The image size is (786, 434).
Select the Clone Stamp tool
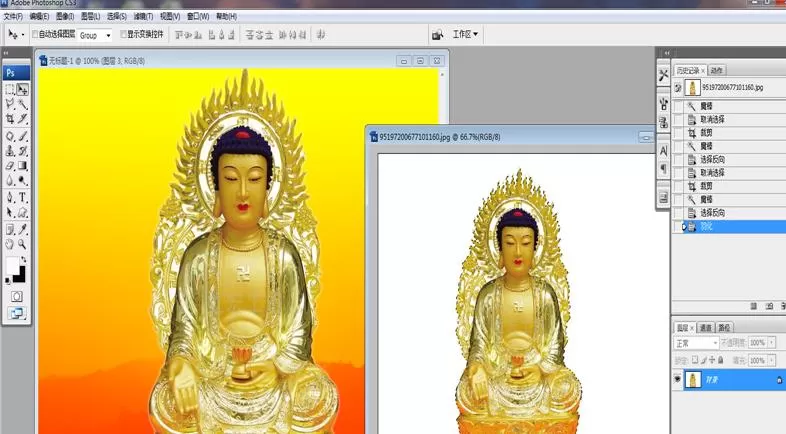tap(10, 151)
